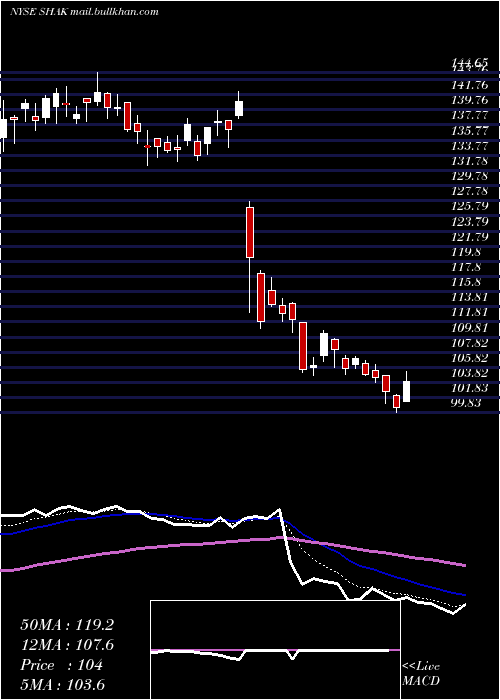Select the 107.82 price axis label
Screen dimensions: 500x700
469,343
